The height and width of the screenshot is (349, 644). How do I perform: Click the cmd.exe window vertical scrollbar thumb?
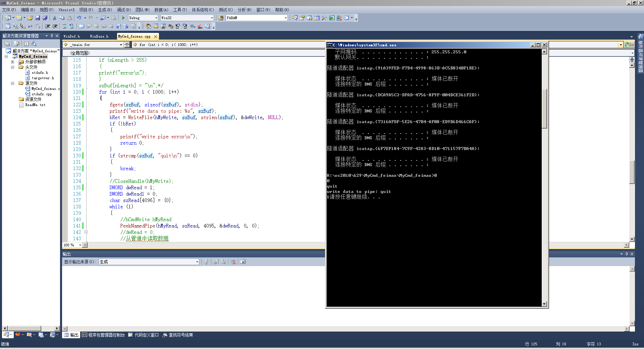coord(544,108)
